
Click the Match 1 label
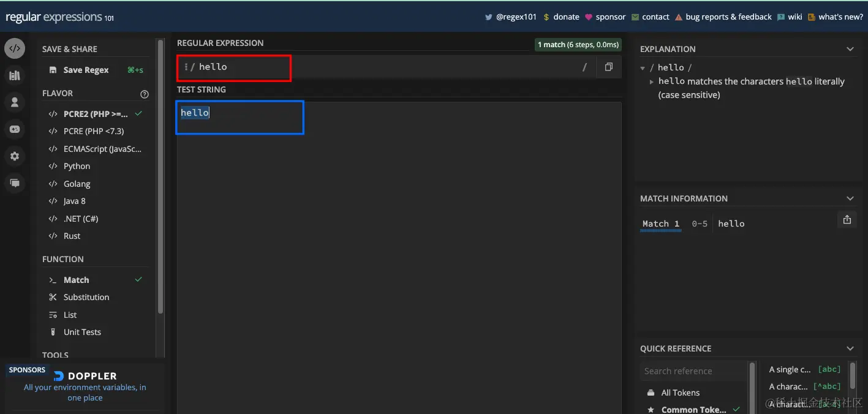660,224
